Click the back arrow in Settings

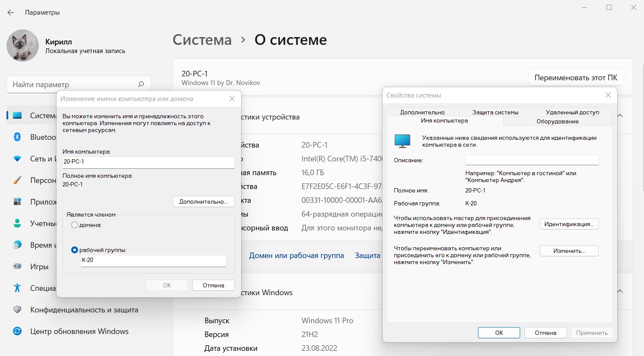(11, 13)
